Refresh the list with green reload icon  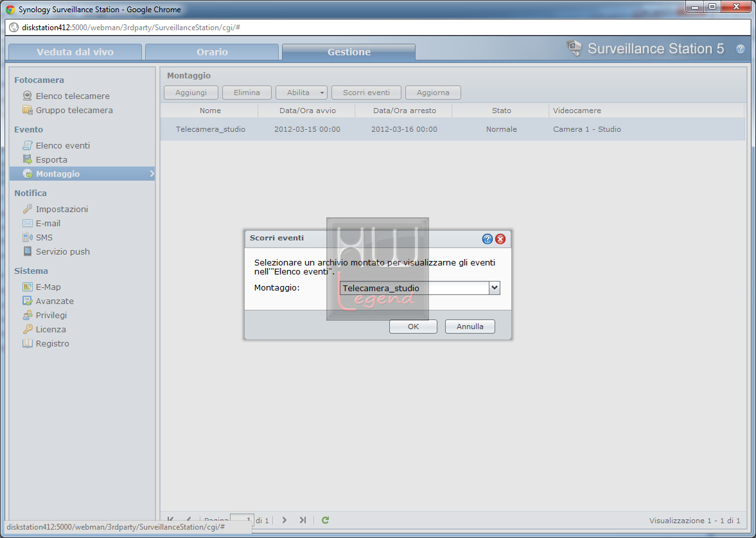click(x=326, y=519)
